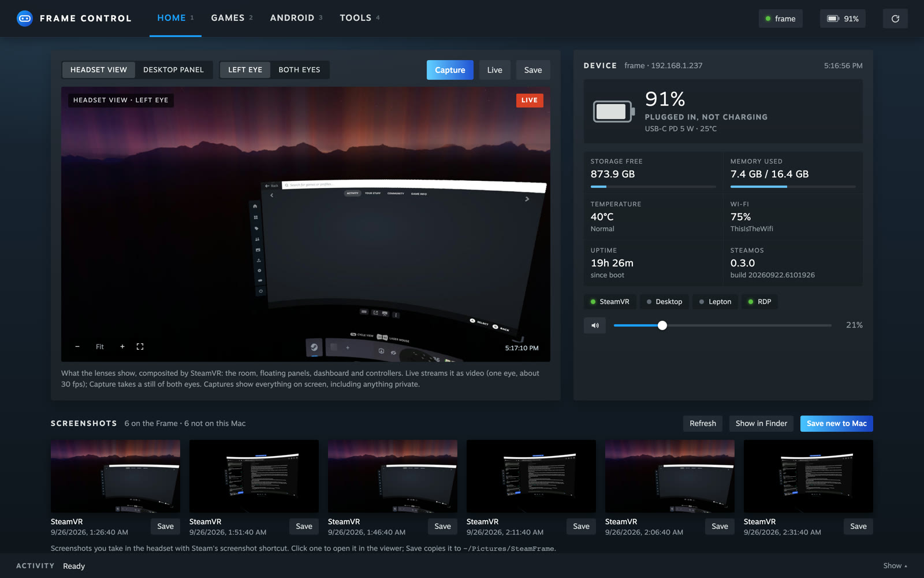Click the '21%' volume percentage
924x578 pixels.
tap(854, 325)
